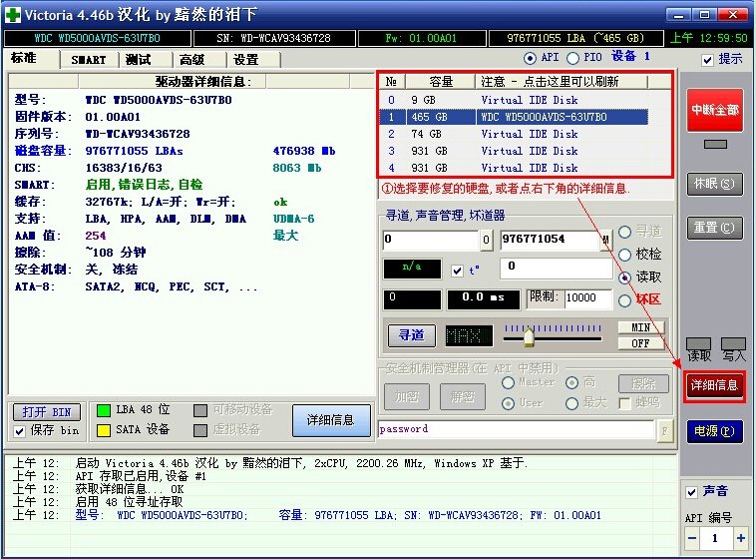
Task: Switch to the 设置 tab
Action: click(x=253, y=60)
